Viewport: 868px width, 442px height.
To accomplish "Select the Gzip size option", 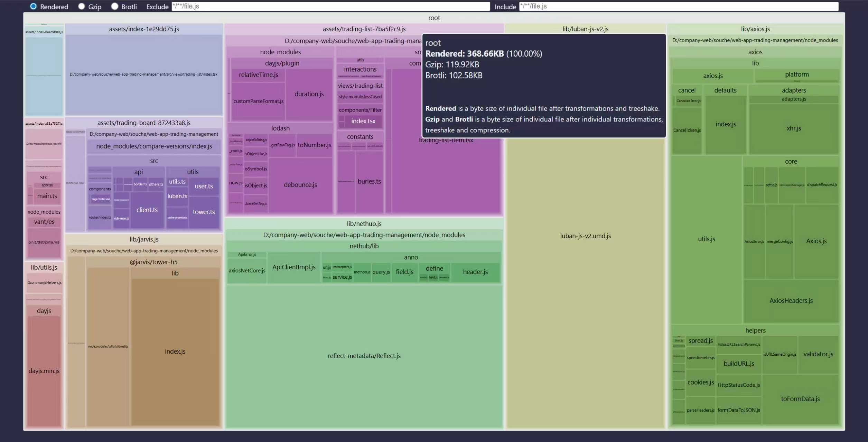I will pos(82,6).
